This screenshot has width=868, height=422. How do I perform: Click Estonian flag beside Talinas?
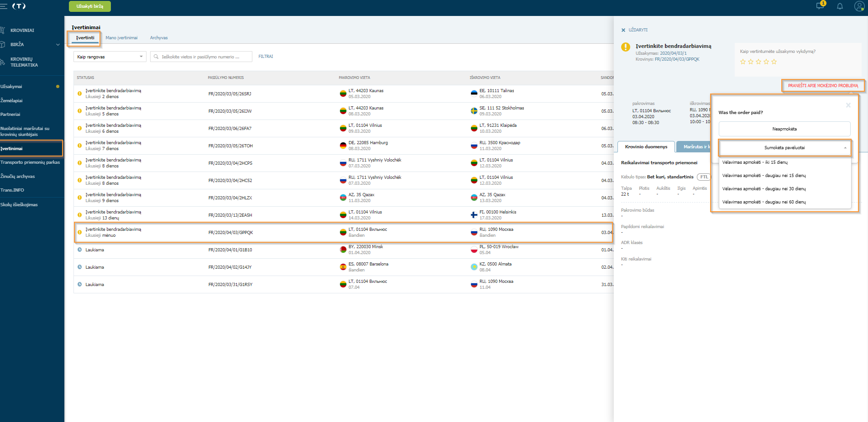pos(474,94)
